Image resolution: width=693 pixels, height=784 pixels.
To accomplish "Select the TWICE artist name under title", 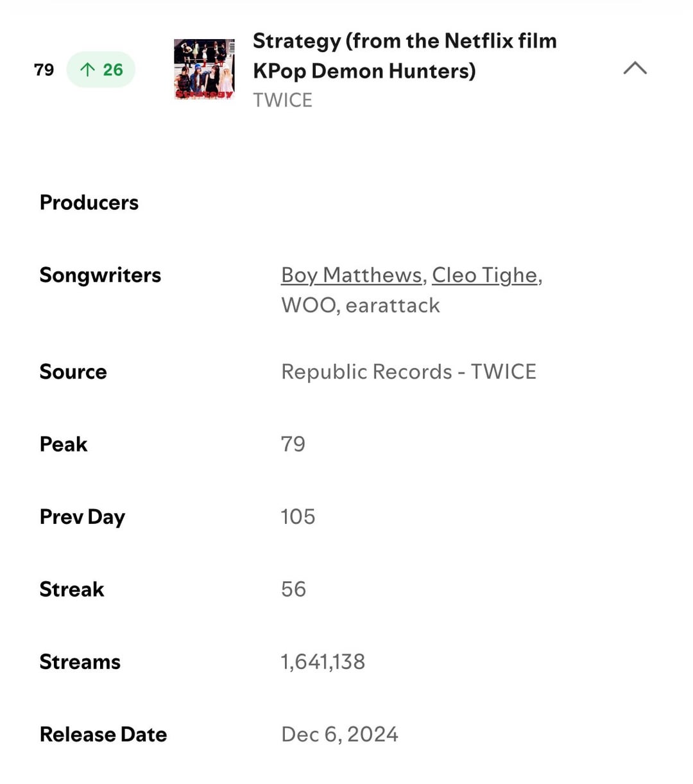I will pos(282,100).
